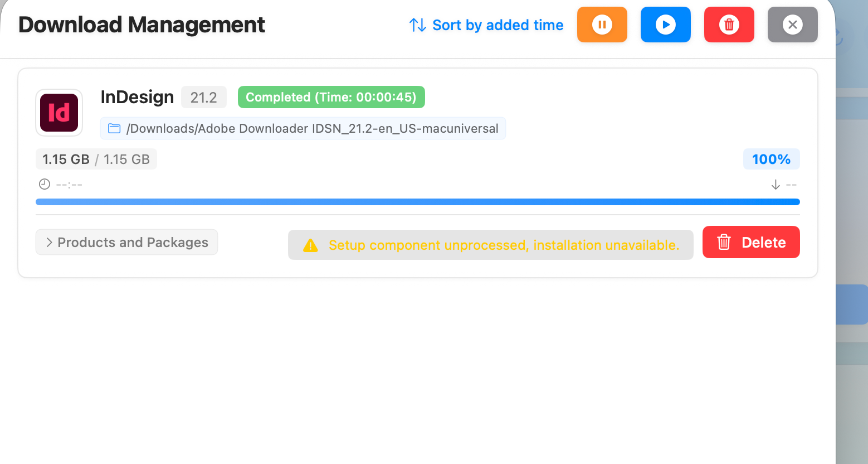Click the 100% progress badge
Image resolution: width=868 pixels, height=464 pixels.
tap(771, 159)
